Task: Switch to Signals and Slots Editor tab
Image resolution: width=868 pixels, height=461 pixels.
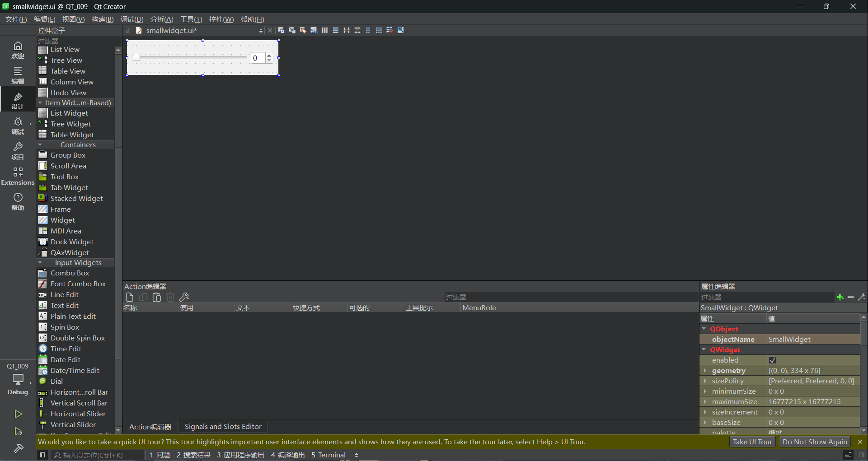Action: coord(223,427)
